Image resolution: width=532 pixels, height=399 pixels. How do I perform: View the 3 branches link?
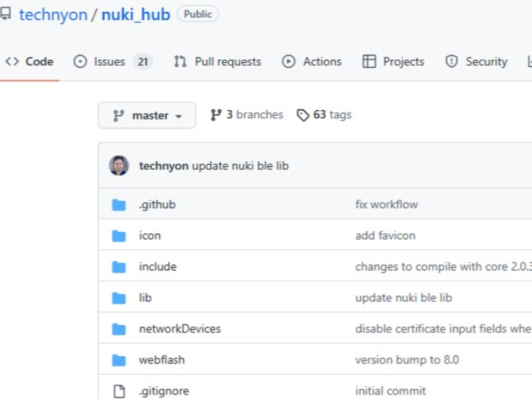(247, 115)
